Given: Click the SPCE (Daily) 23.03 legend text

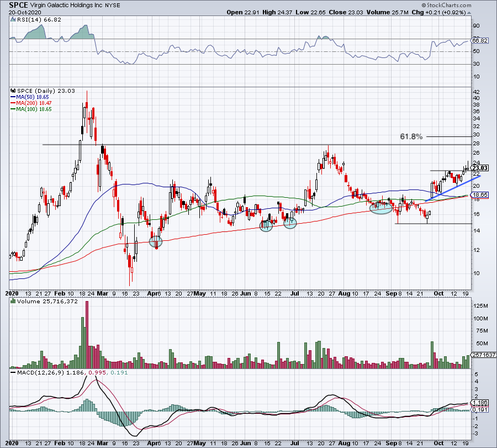Looking at the screenshot, I should point(46,91).
